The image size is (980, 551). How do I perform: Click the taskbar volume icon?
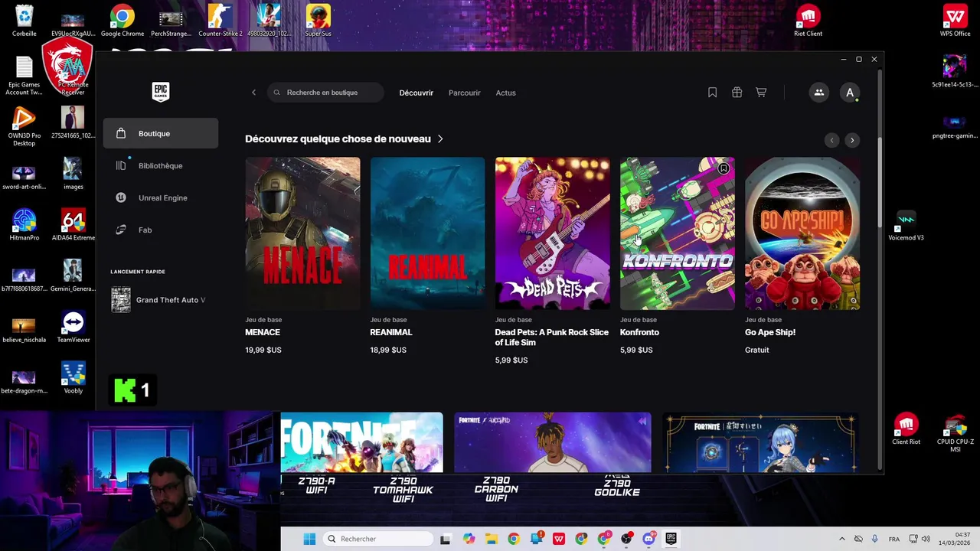pyautogui.click(x=926, y=539)
